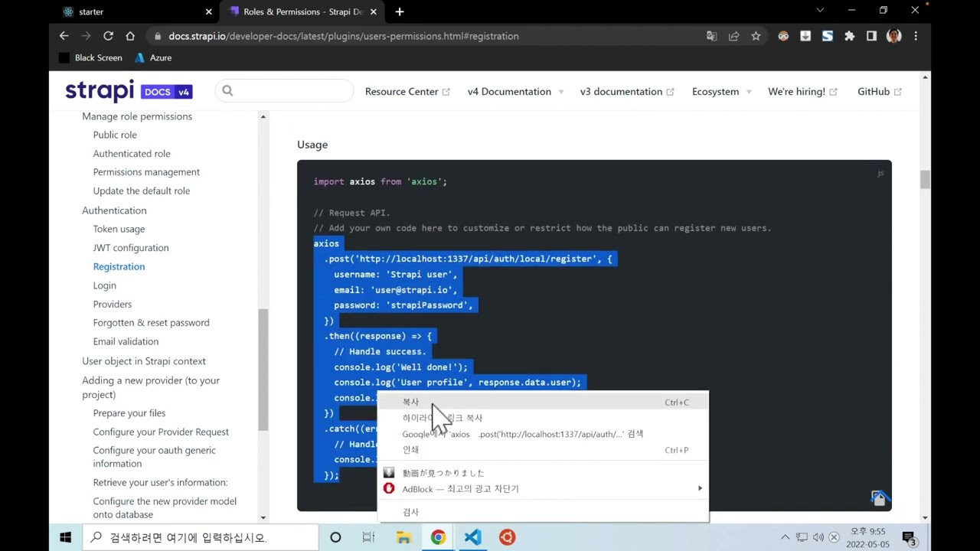Open Prepare your files sidebar item
980x551 pixels.
pos(129,413)
